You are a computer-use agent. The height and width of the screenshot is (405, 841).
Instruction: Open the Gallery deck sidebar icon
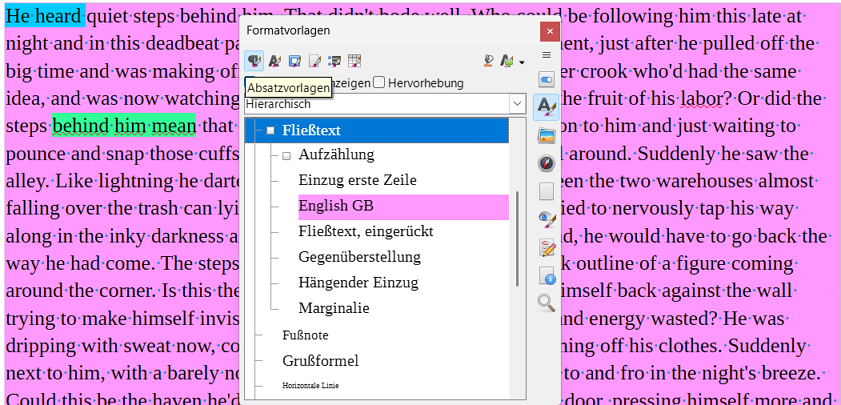pos(546,136)
